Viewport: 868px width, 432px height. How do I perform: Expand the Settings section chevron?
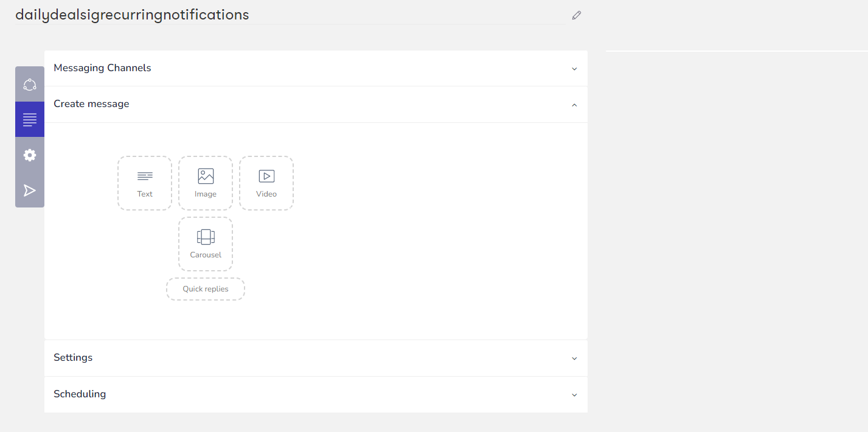tap(574, 358)
